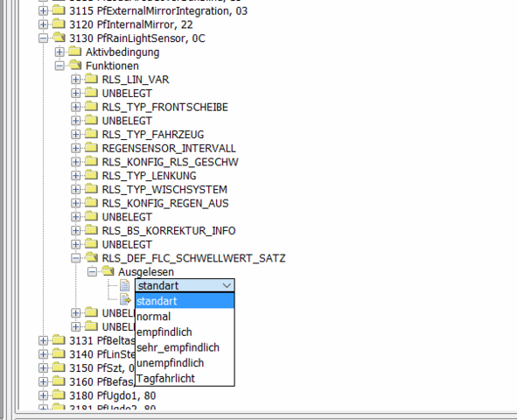Click the document icon beside the standart combo box

click(124, 285)
